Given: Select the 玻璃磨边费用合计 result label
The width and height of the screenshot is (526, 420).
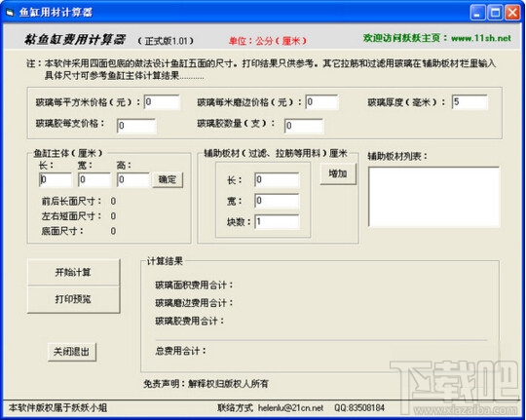Looking at the screenshot, I should 194,303.
